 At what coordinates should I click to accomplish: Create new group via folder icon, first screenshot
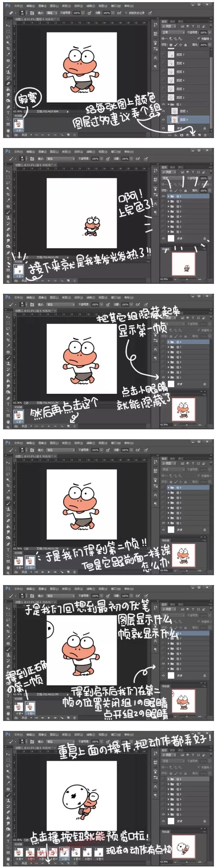coord(193,135)
